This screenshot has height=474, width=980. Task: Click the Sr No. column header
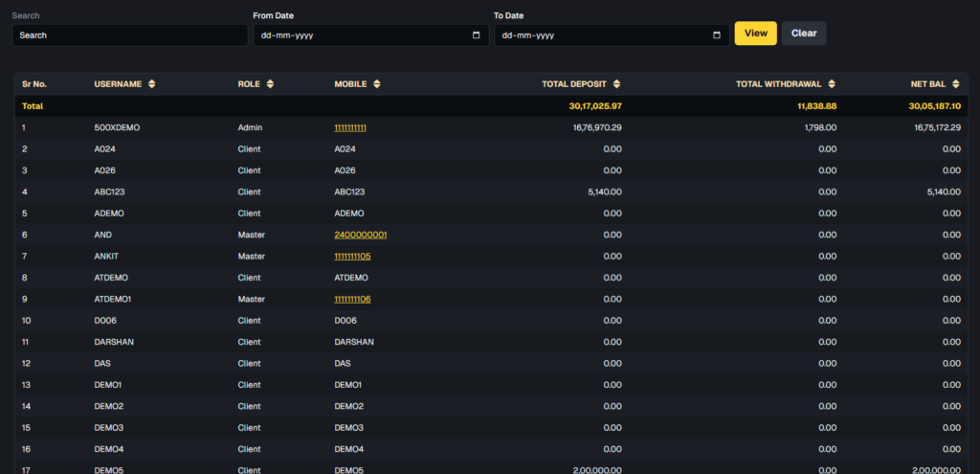click(x=34, y=84)
